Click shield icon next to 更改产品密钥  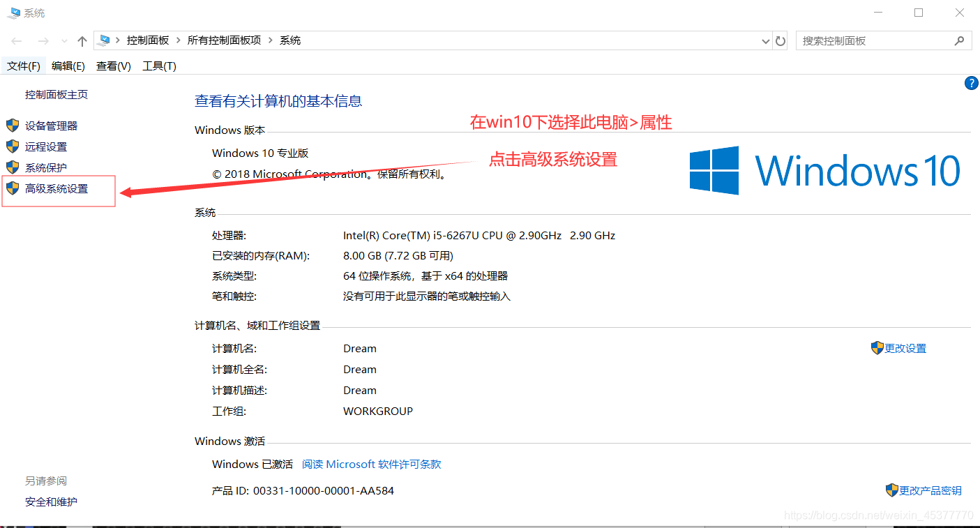[892, 490]
